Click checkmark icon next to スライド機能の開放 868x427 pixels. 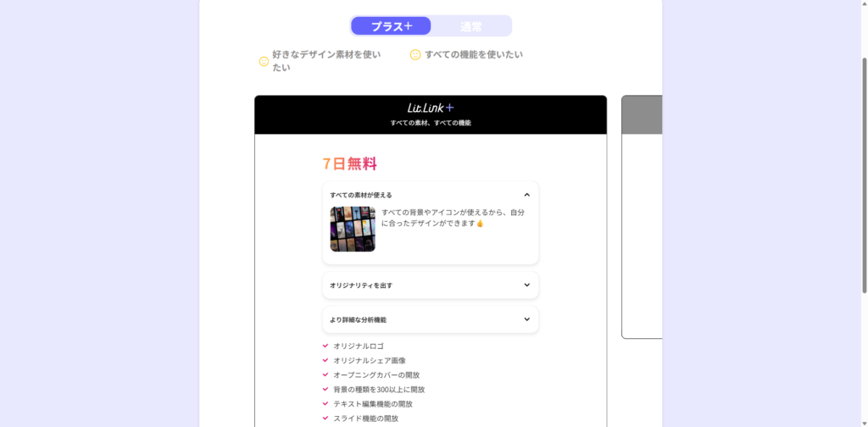click(x=325, y=418)
